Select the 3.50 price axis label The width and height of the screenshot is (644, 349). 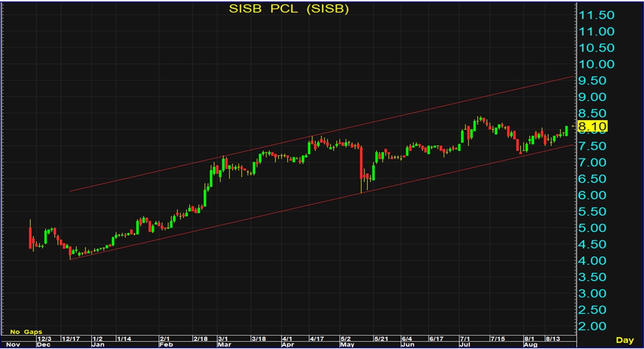[593, 277]
